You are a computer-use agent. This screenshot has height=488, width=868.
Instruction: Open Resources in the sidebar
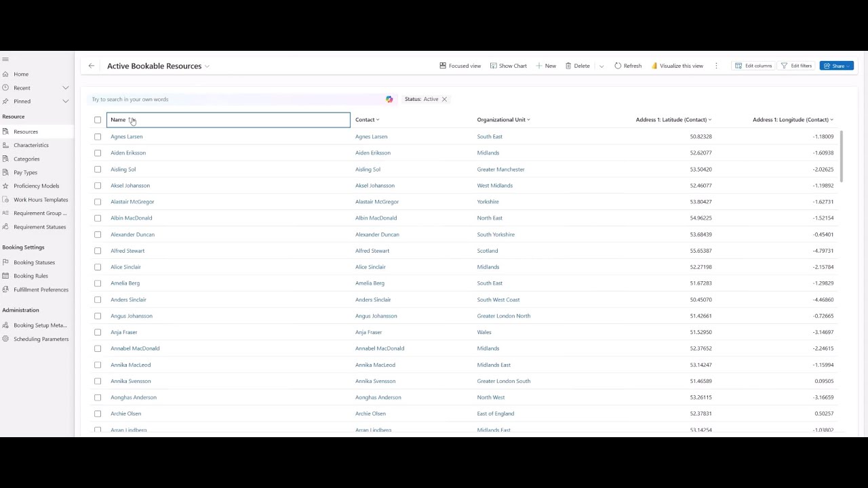click(x=26, y=131)
